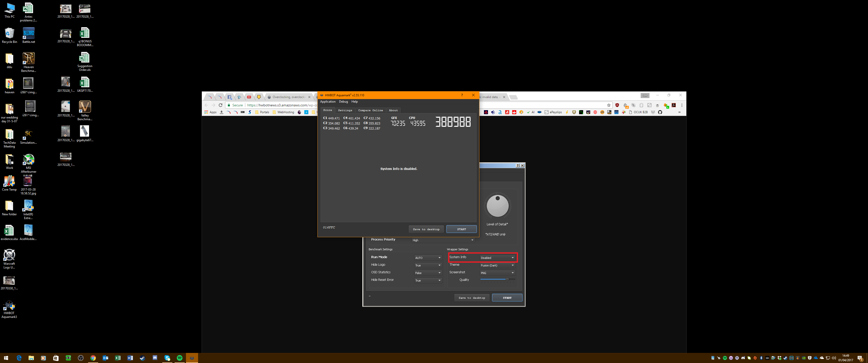
Task: Open Warcraft Logs Uploader desktop icon
Action: click(9, 259)
